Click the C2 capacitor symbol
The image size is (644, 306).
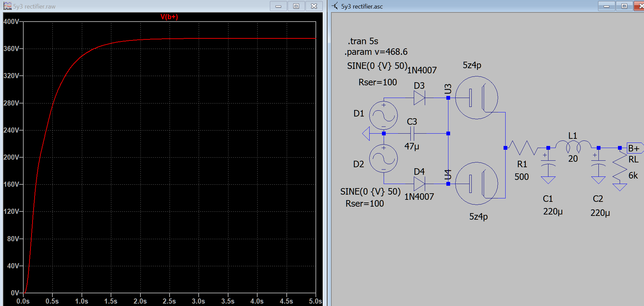[598, 162]
